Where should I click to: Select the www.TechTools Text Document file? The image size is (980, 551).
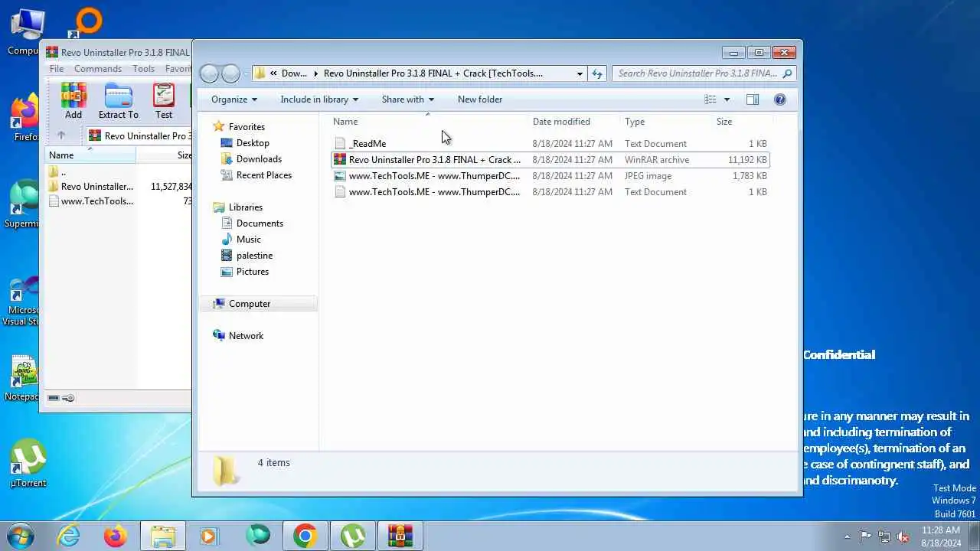[550, 192]
